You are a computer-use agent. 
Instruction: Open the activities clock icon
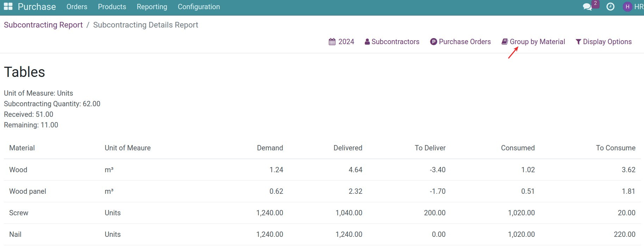pyautogui.click(x=610, y=7)
